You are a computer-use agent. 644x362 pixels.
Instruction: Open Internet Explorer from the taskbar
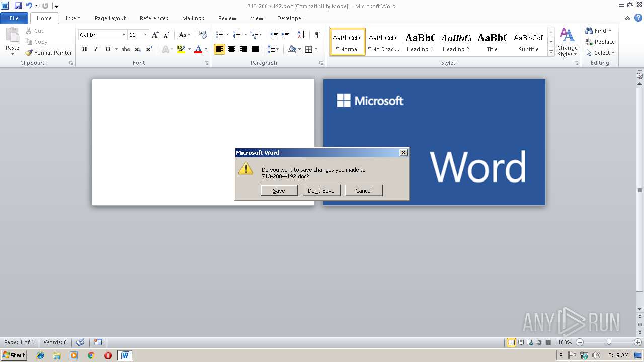point(40,355)
